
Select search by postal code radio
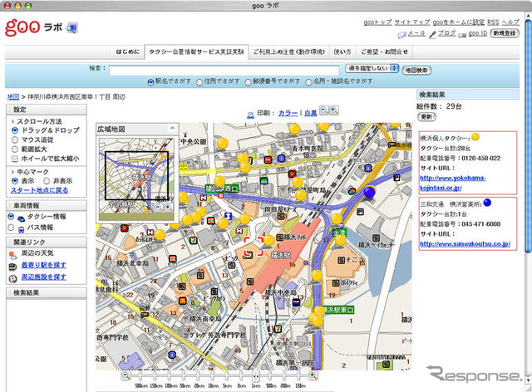click(x=248, y=82)
